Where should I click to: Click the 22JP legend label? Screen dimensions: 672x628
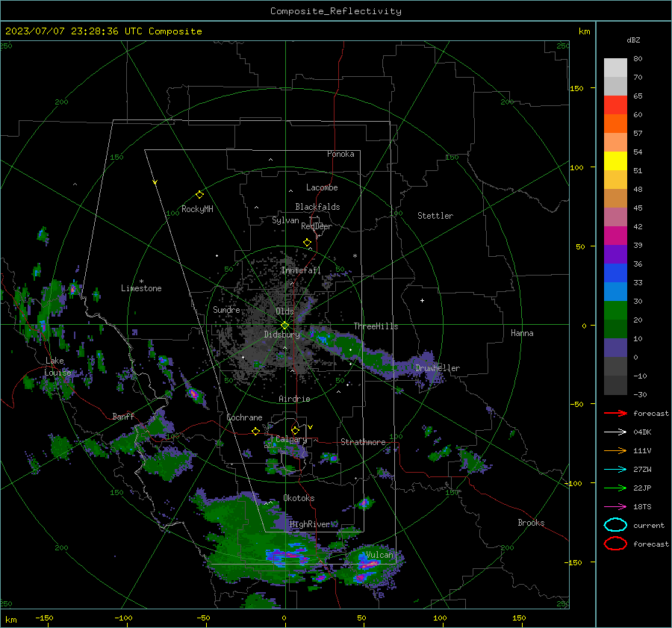point(642,488)
